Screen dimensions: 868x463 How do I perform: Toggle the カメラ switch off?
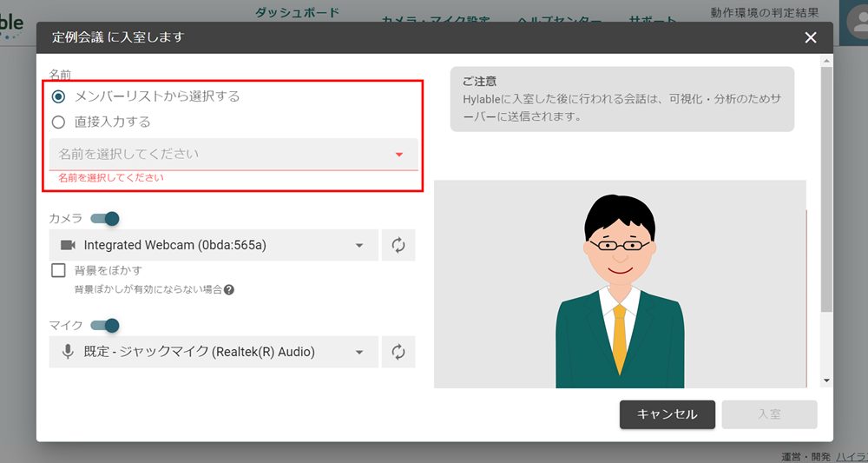coord(105,219)
